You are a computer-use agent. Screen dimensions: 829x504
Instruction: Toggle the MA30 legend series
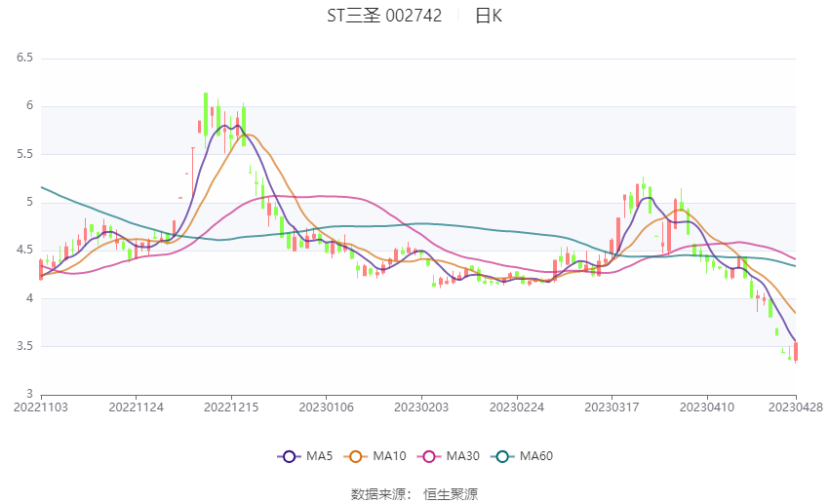(449, 456)
